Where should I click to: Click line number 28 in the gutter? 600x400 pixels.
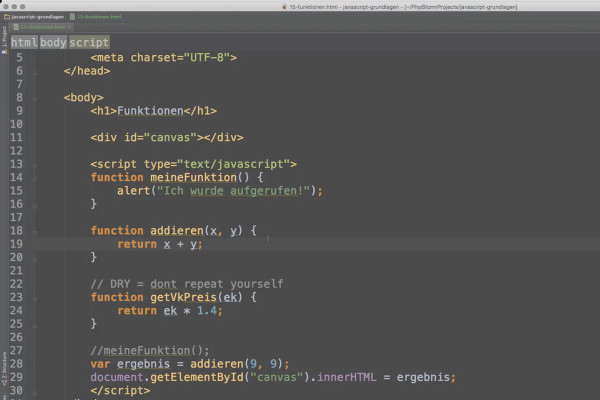(16, 364)
